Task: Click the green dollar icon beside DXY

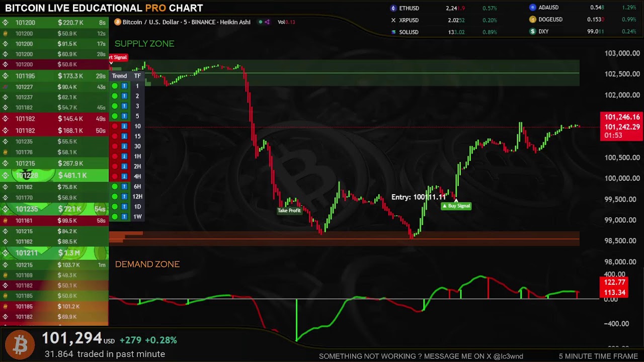Action: tap(533, 31)
